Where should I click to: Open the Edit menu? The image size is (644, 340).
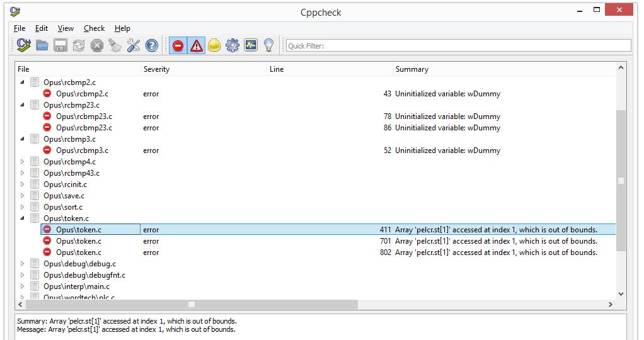(x=42, y=28)
